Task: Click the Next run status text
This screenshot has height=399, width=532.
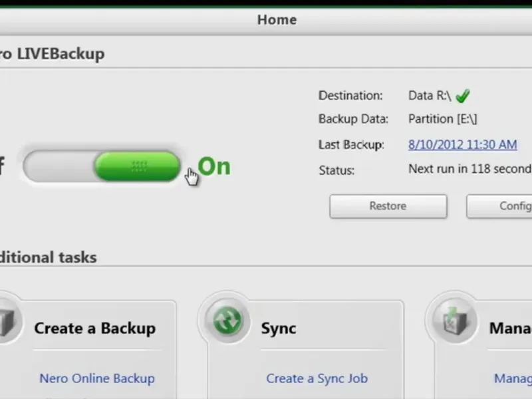Action: tap(470, 169)
